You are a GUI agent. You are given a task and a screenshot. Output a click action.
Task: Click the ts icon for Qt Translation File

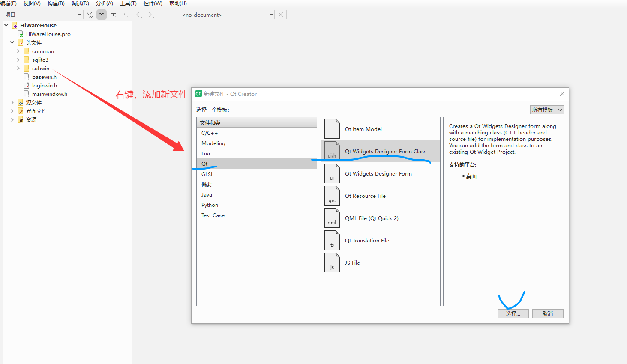(332, 240)
